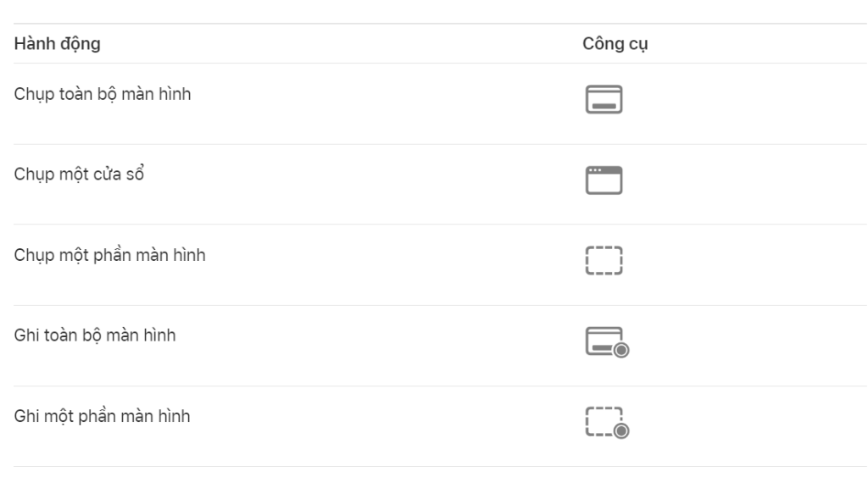Viewport: 868px width, 488px height.
Task: Click the "Ghi một phần màn hình" label
Action: [102, 416]
